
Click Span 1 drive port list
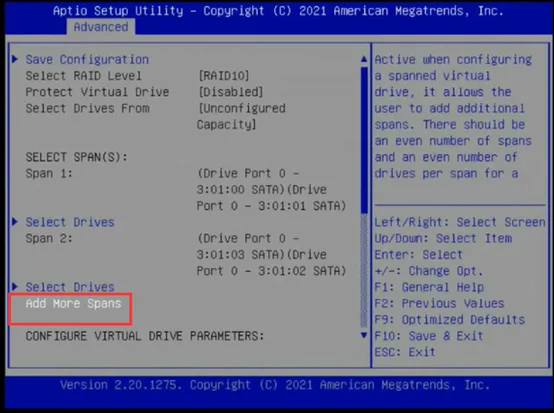point(271,190)
